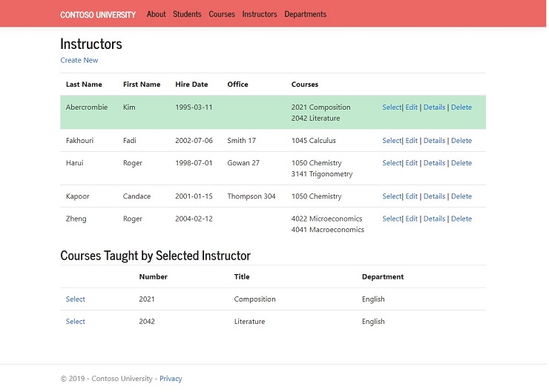Click hire date 2004-02-12
Image resolution: width=549 pixels, height=392 pixels.
[194, 219]
